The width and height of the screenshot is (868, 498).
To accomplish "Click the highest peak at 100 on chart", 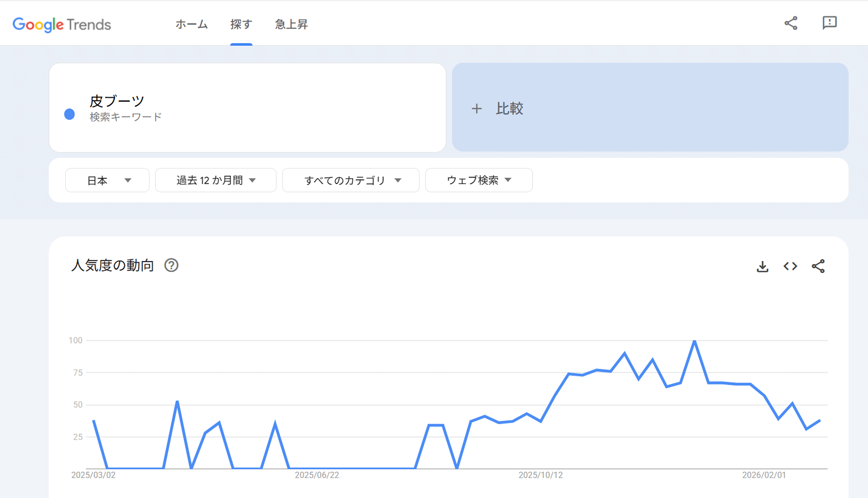I will pos(694,341).
